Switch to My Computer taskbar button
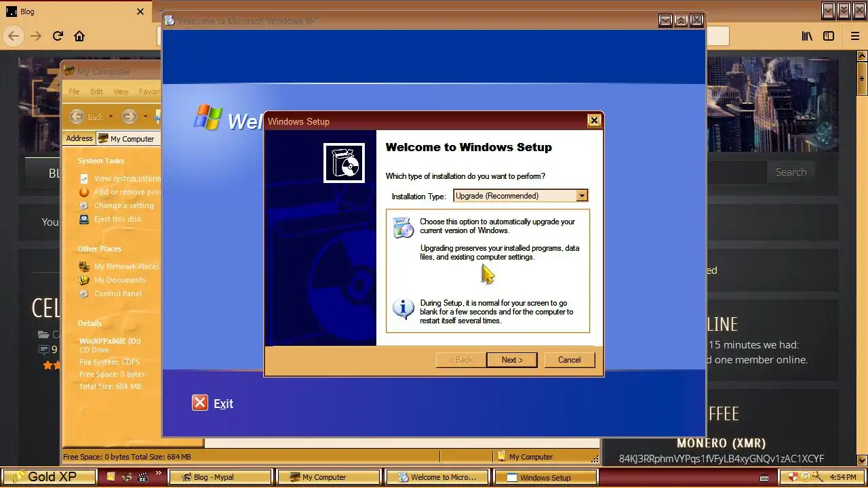Screen dimensions: 868x488 329,477
